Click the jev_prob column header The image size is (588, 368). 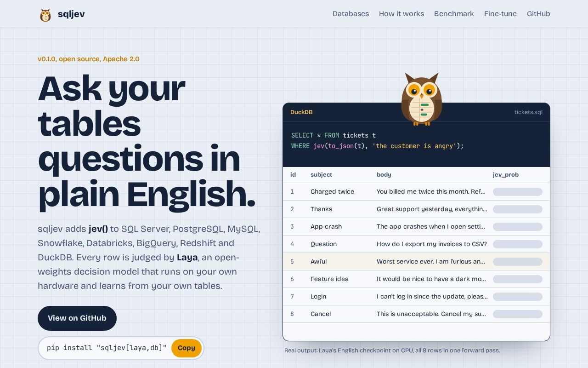(506, 175)
